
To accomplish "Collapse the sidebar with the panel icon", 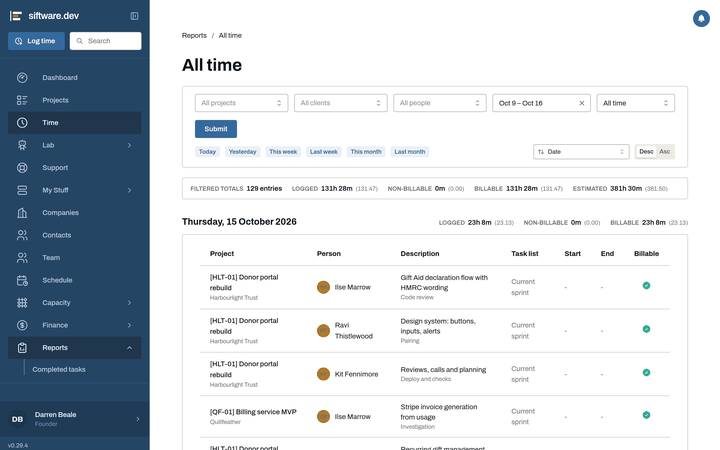I will [x=135, y=16].
